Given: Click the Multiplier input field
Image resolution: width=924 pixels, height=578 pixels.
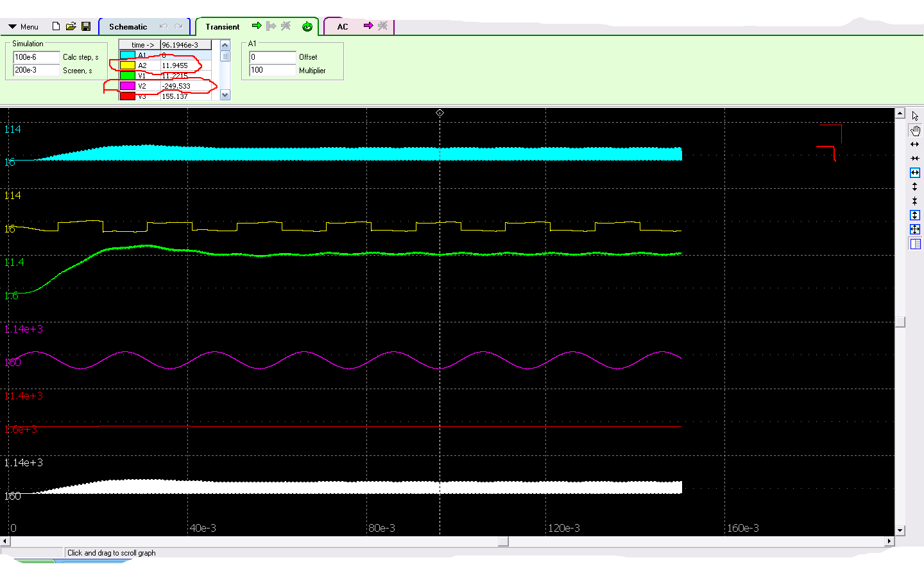Looking at the screenshot, I should (x=272, y=70).
